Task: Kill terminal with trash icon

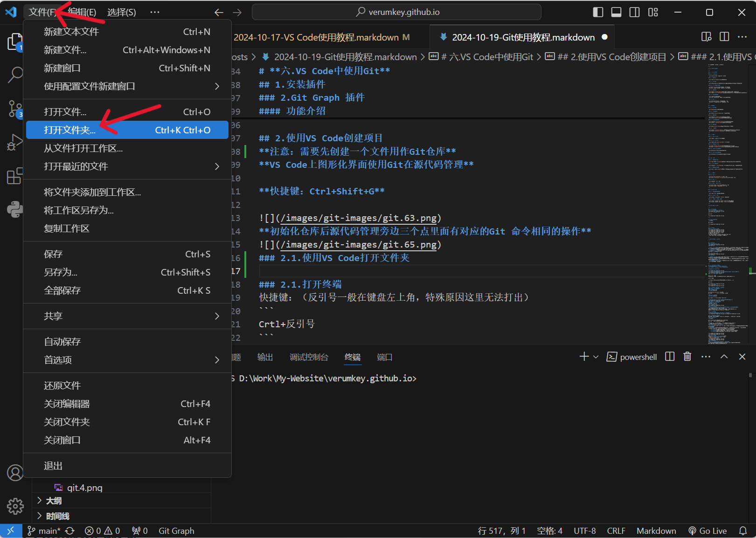Action: 687,357
